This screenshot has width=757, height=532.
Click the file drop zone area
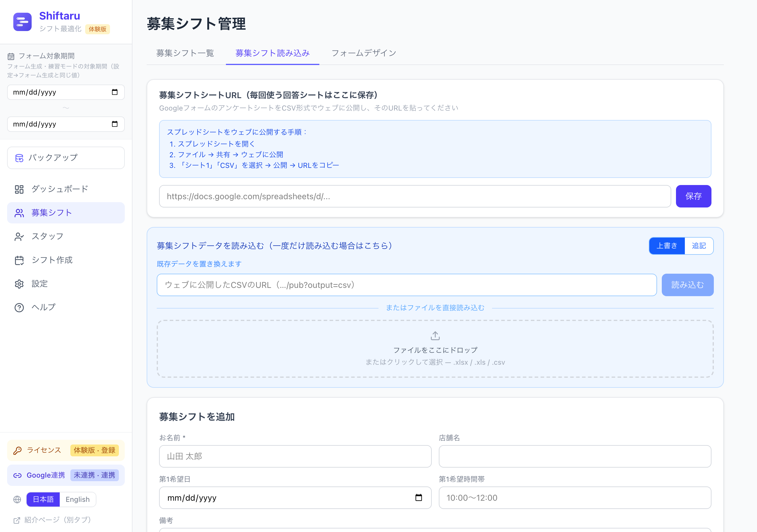point(435,349)
